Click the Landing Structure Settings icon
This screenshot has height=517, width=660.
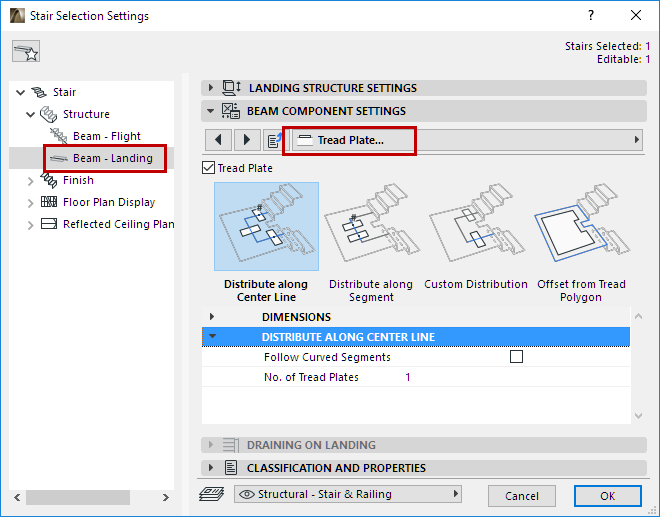click(x=231, y=88)
